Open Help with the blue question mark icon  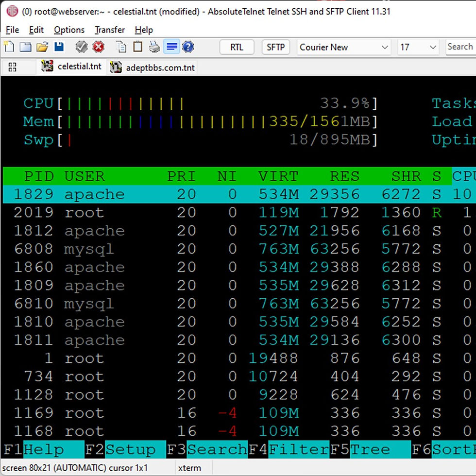tap(188, 47)
